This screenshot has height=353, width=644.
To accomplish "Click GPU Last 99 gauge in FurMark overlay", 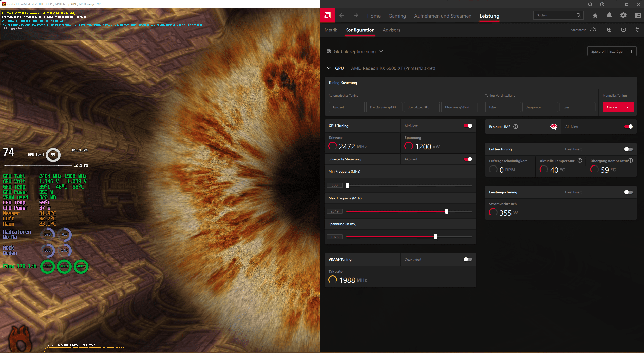I will coord(53,155).
